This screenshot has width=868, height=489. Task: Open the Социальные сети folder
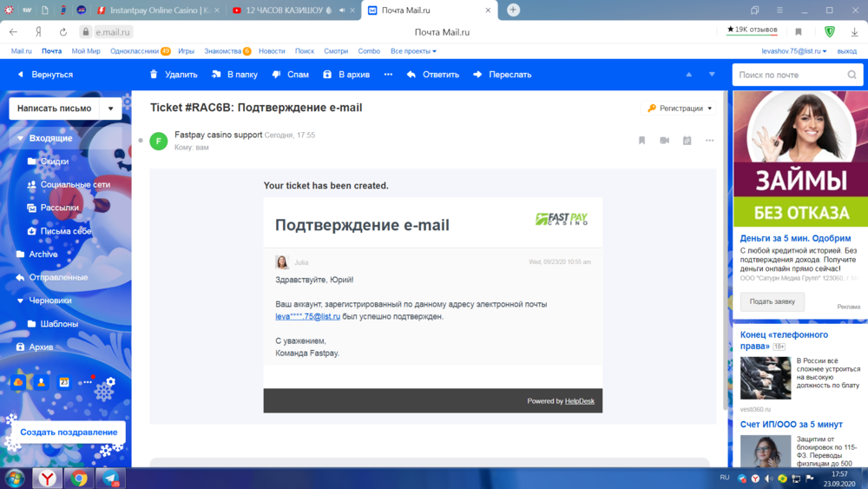pos(75,184)
